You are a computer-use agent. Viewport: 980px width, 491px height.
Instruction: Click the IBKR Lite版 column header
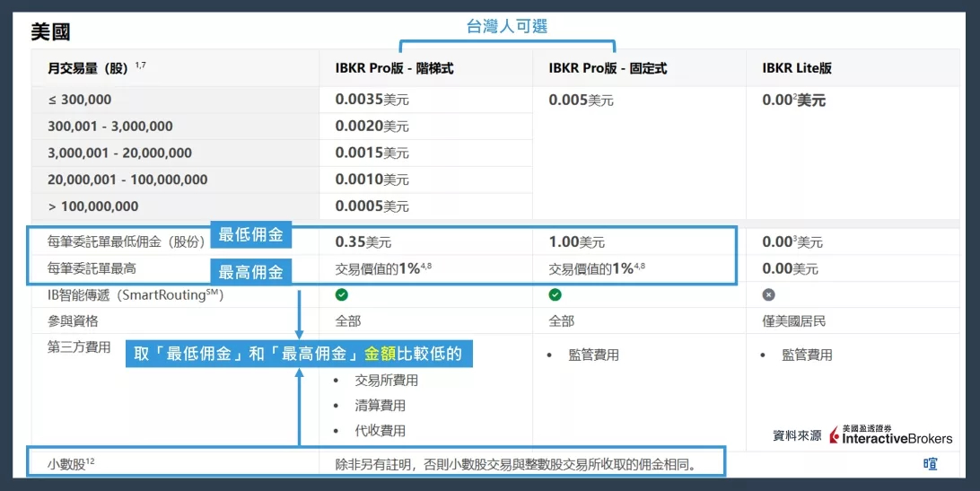tap(797, 69)
